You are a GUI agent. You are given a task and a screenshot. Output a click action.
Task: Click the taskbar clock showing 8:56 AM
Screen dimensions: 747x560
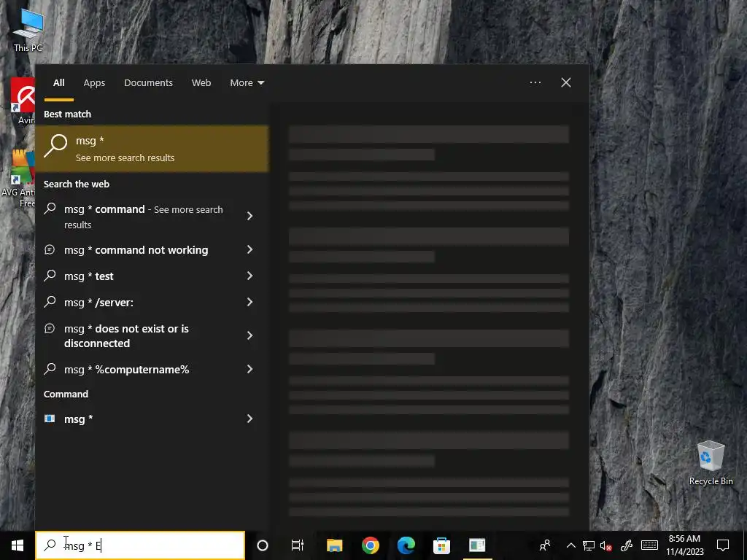pos(684,545)
